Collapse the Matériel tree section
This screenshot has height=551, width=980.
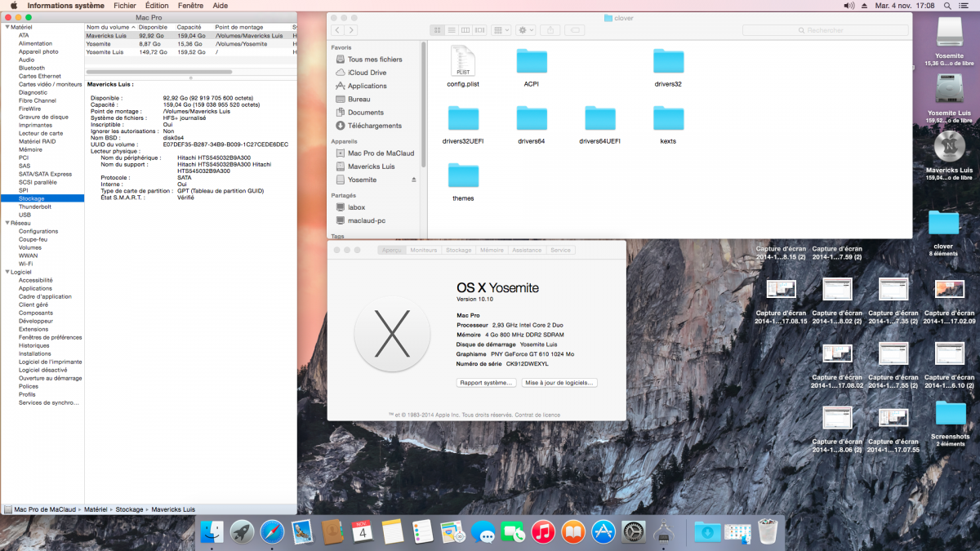coord(7,27)
